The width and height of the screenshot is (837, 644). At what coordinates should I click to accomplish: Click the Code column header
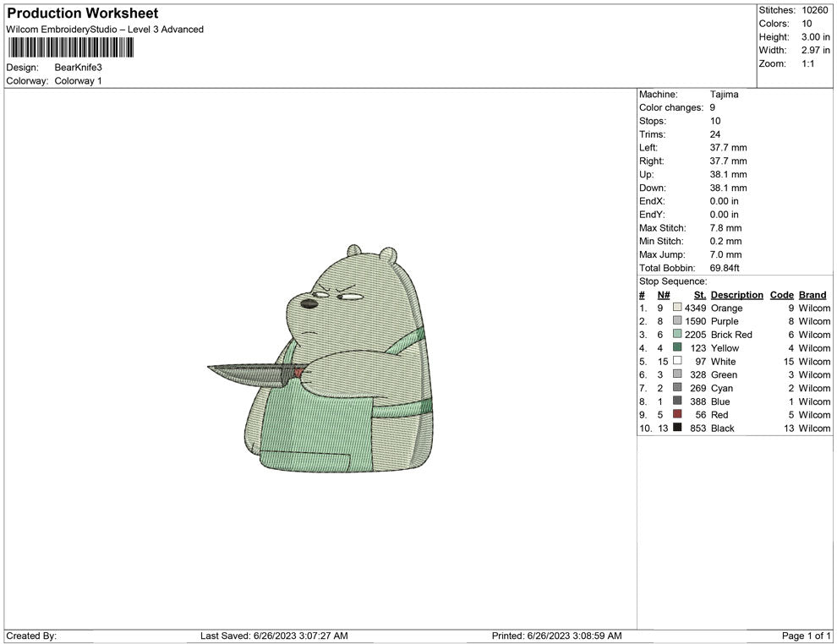(782, 294)
